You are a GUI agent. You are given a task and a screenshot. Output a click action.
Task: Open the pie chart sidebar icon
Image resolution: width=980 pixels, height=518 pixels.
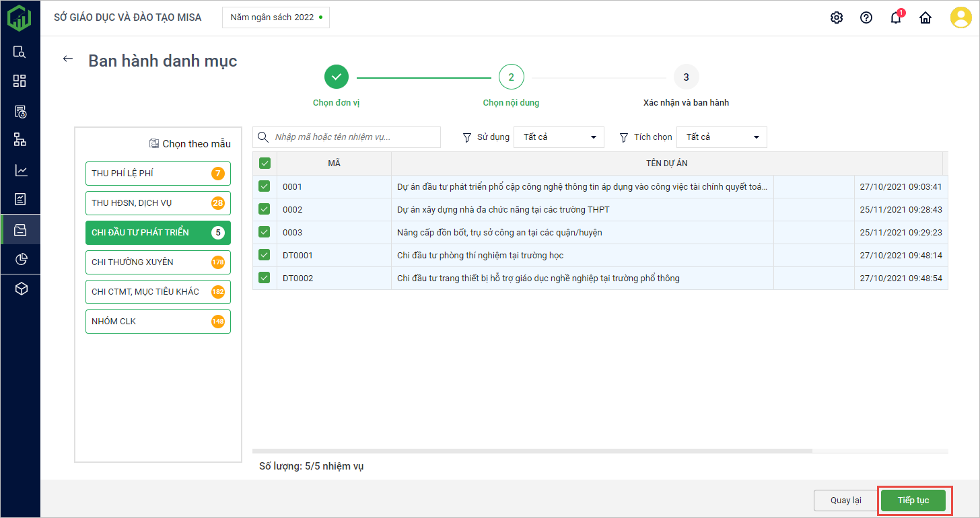point(20,259)
